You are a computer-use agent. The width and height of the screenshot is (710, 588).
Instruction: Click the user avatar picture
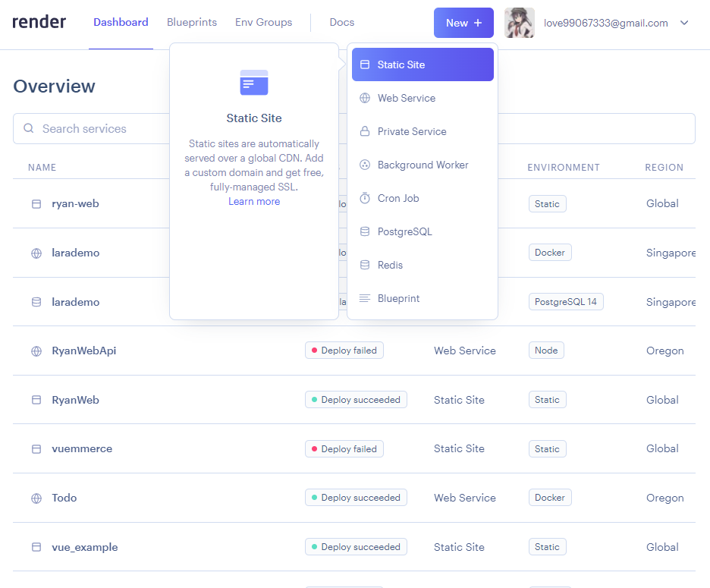[520, 23]
